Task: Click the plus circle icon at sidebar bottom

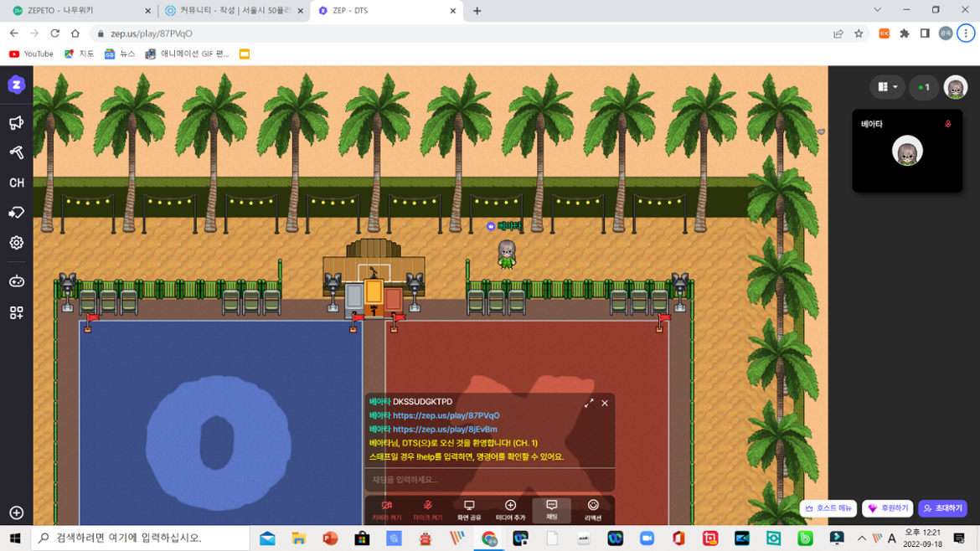Action: point(16,512)
